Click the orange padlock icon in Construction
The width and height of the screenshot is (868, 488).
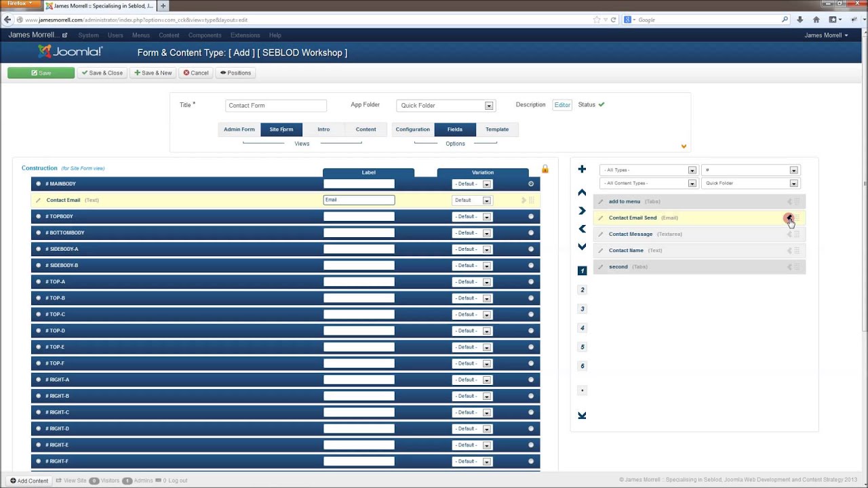coord(545,169)
